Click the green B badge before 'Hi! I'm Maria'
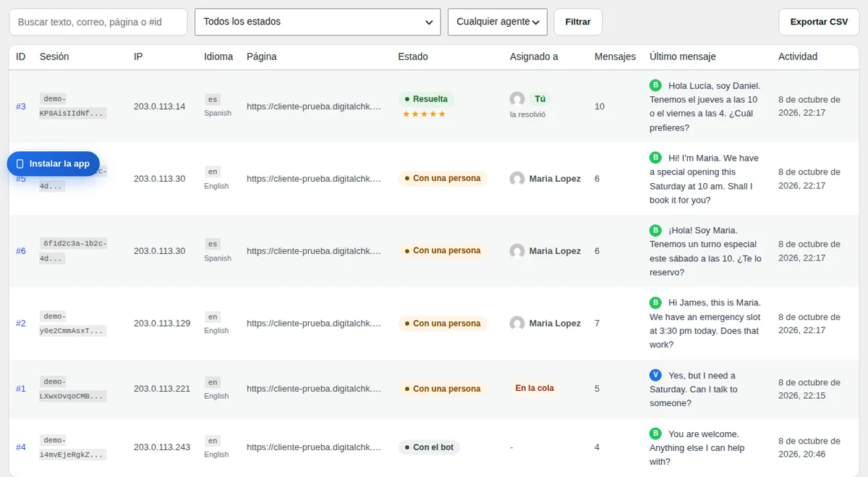The height and width of the screenshot is (477, 868). [x=655, y=157]
